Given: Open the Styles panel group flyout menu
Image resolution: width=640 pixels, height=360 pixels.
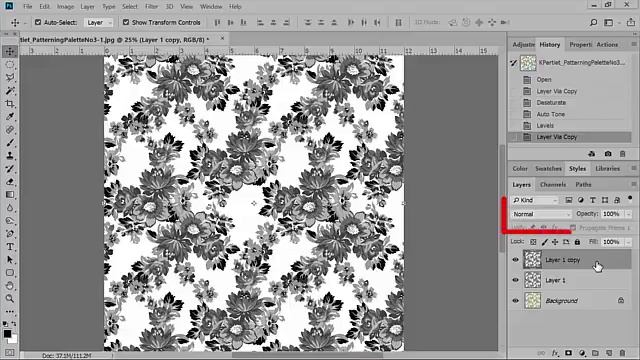Looking at the screenshot, I should [x=634, y=168].
